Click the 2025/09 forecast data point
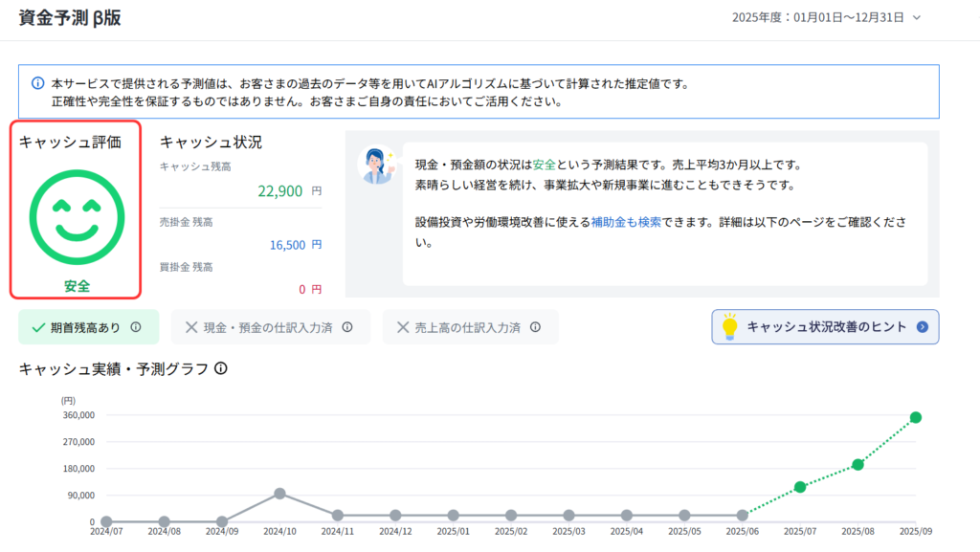 tap(916, 417)
